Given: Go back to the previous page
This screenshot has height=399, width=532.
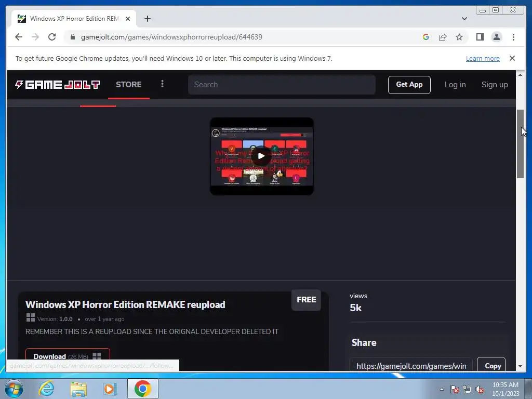Looking at the screenshot, I should pos(19,37).
